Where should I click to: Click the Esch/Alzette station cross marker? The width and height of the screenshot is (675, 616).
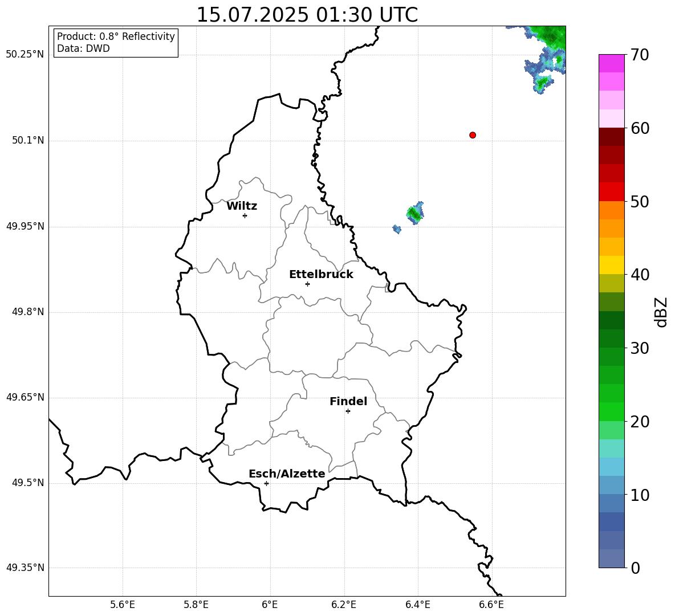tap(266, 483)
